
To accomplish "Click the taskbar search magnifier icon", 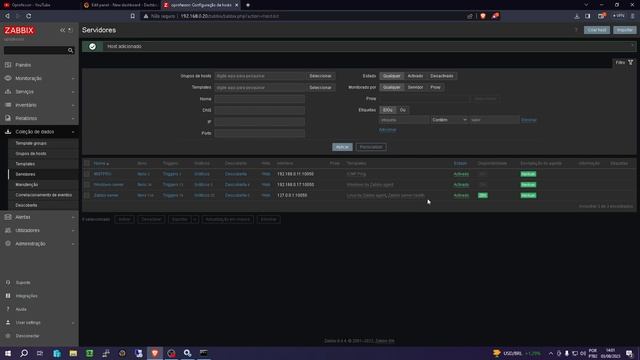I will pos(24,353).
